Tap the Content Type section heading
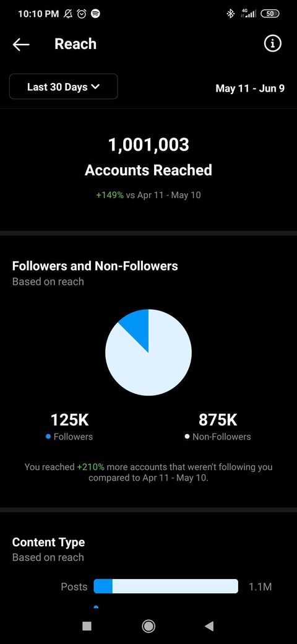This screenshot has width=297, height=644. click(x=48, y=542)
